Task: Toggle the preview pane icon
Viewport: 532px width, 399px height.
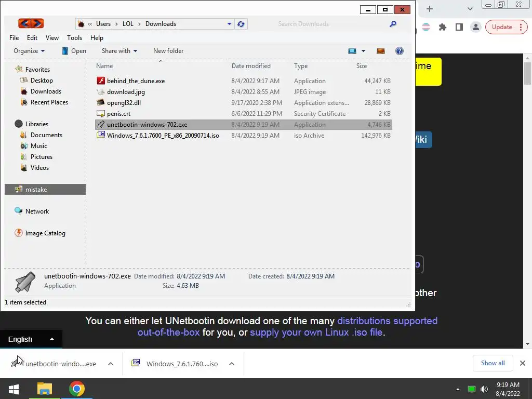Action: coord(381,51)
